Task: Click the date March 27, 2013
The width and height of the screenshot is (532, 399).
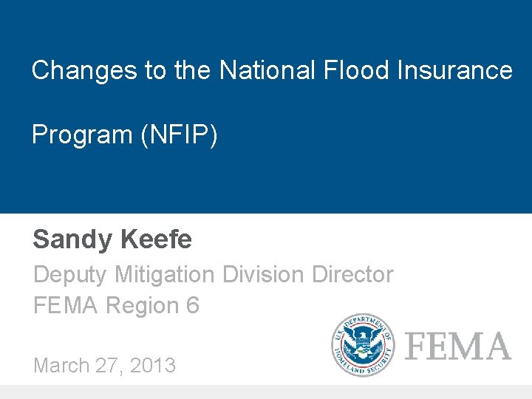Action: 104,365
